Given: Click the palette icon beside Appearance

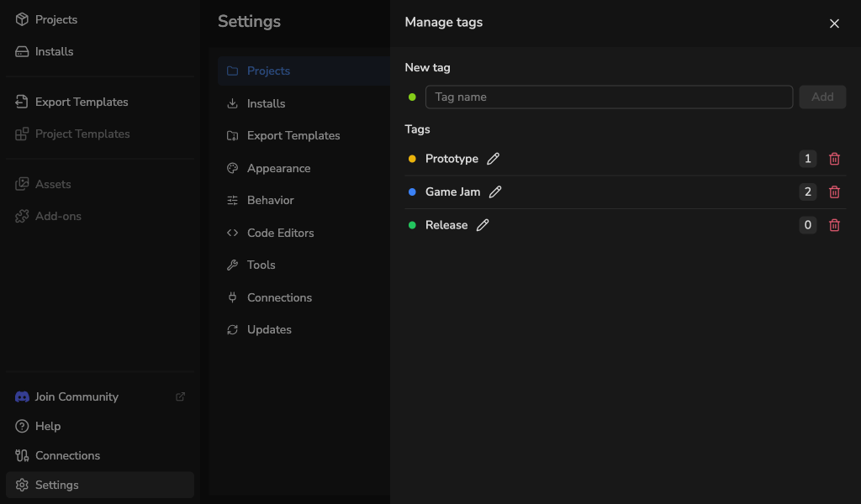Looking at the screenshot, I should 232,168.
